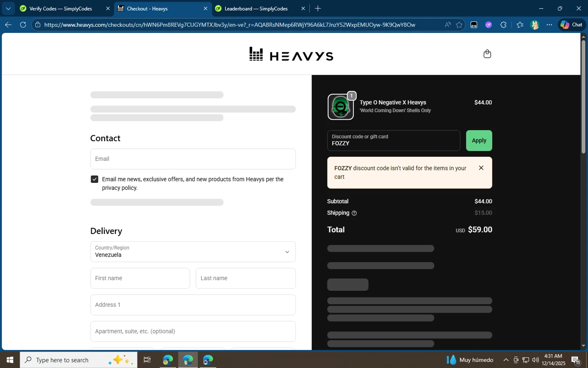Open the Settings and more menu
This screenshot has height=368, width=588.
(x=549, y=25)
